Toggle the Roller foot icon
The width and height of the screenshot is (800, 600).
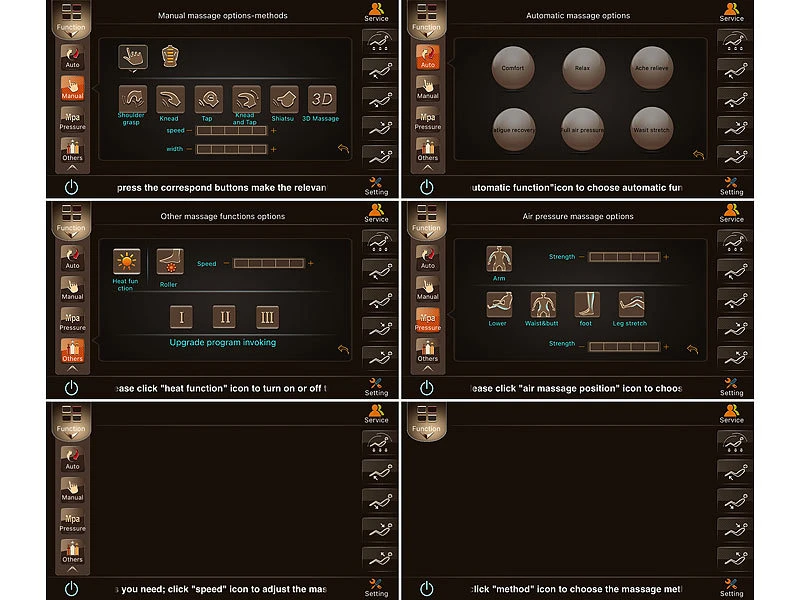(x=170, y=262)
